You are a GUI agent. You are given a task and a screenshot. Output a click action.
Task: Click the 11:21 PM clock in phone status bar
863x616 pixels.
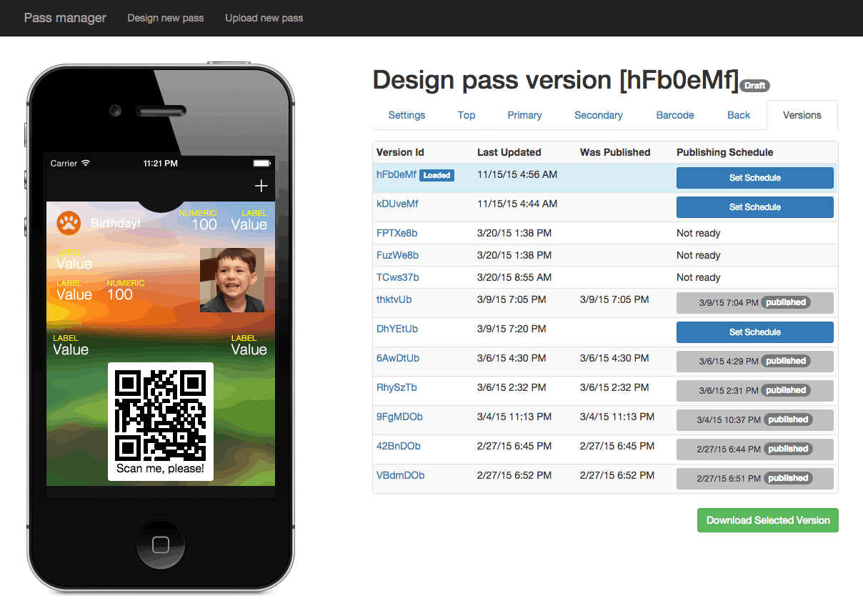(161, 164)
